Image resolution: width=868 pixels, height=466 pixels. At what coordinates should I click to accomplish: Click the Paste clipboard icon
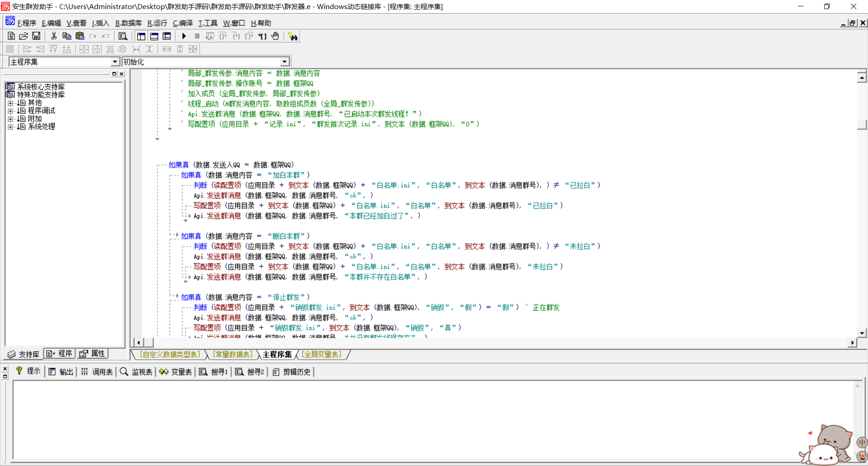[x=80, y=36]
